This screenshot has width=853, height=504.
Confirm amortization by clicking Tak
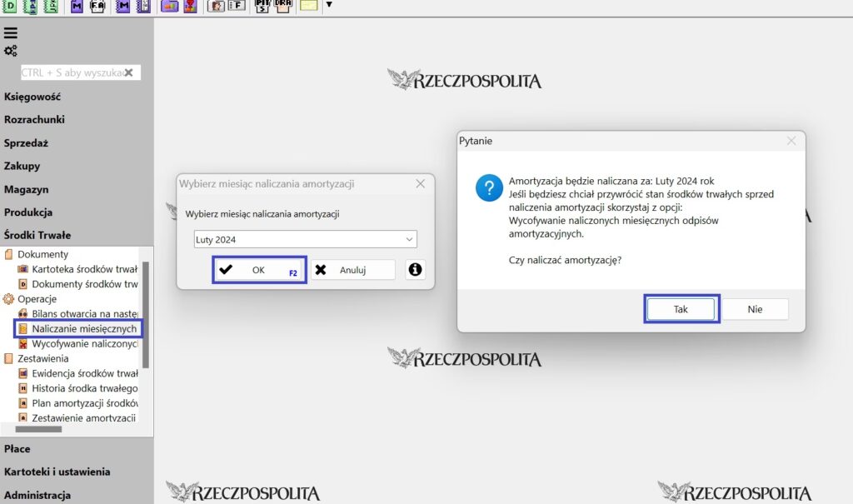(x=681, y=309)
